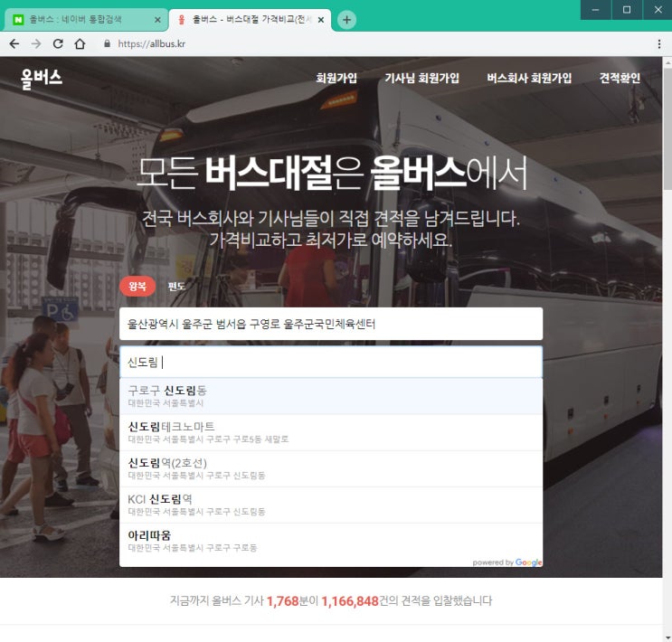Viewport: 672px width, 642px height.
Task: Minimize the browser window
Action: (x=596, y=9)
